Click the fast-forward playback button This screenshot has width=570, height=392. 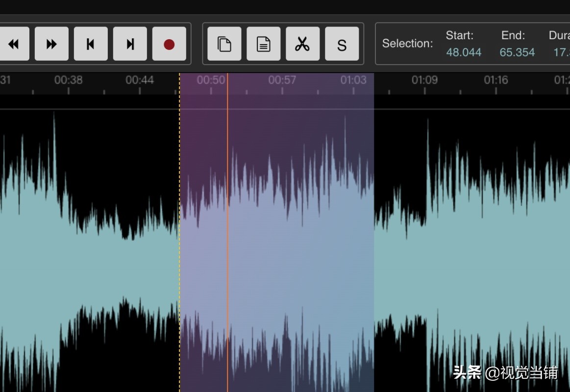click(x=51, y=44)
